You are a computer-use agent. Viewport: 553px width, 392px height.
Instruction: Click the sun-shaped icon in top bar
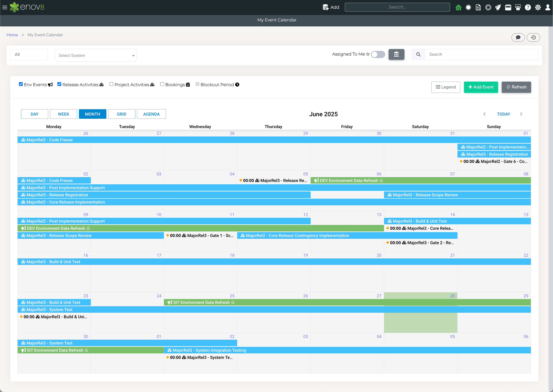click(x=468, y=8)
